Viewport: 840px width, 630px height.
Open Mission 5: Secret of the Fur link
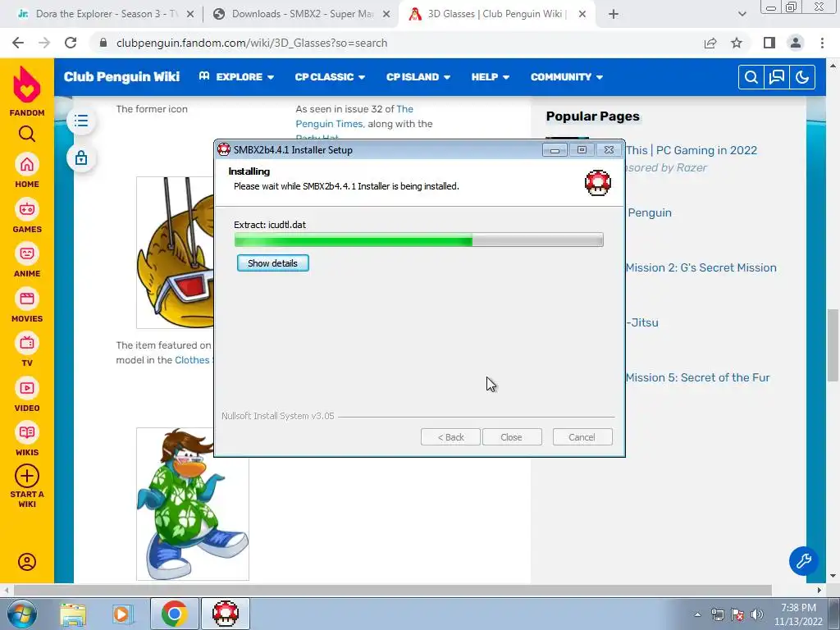tap(697, 377)
